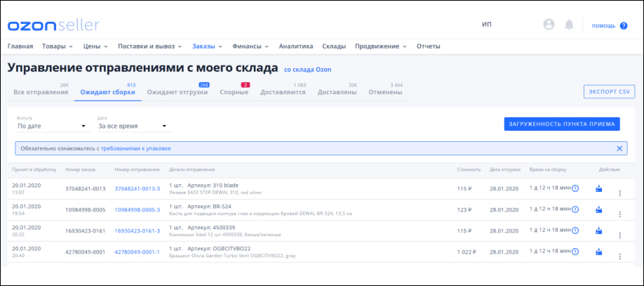Open Склады section
This screenshot has width=644, height=286.
tap(334, 46)
